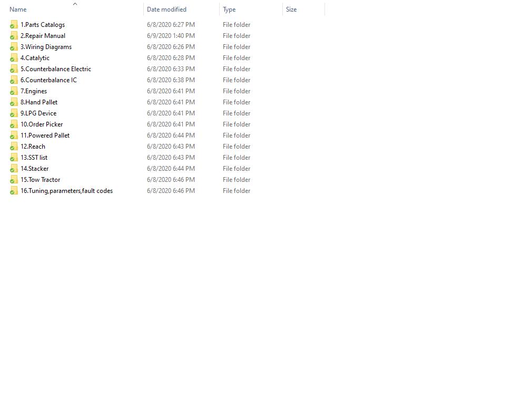Click the date in 13.SST list row
Image resolution: width=532 pixels, height=408 pixels.
[171, 158]
